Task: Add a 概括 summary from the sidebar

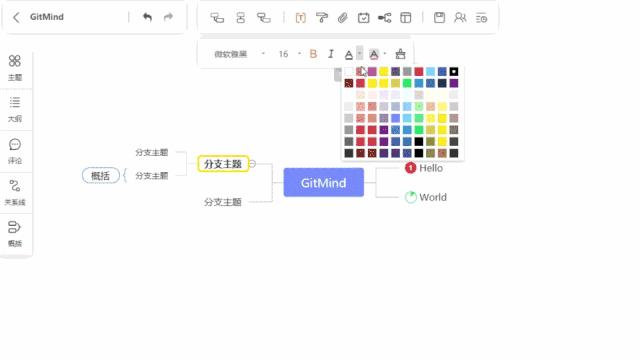Action: click(15, 234)
